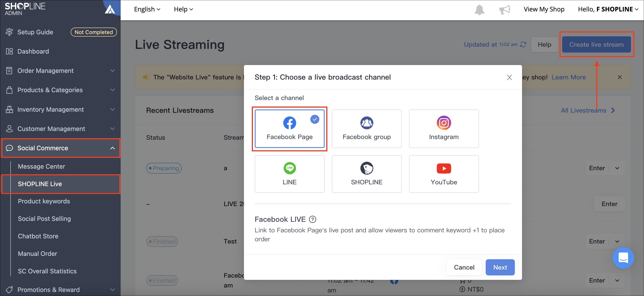Close the channel selection dialog

pos(509,77)
